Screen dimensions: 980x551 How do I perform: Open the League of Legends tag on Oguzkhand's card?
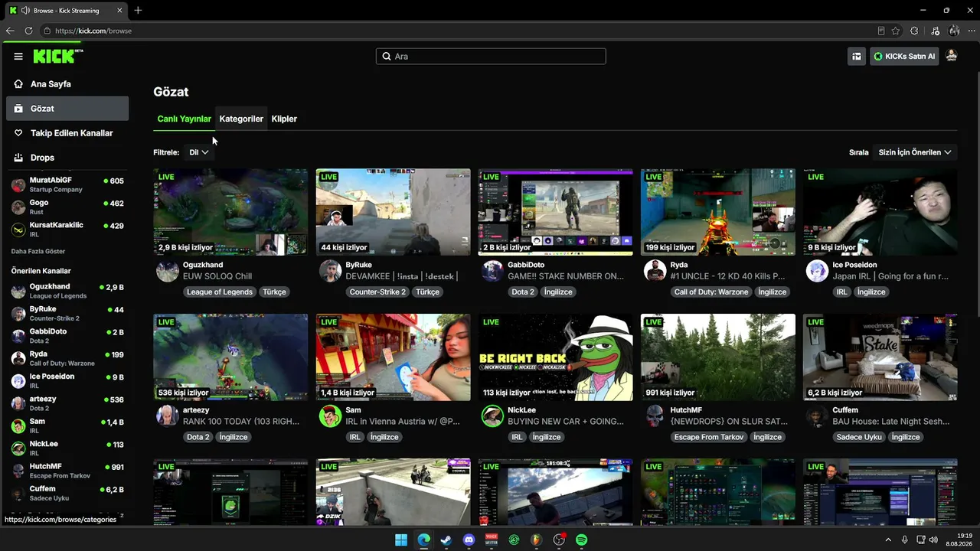pos(220,292)
